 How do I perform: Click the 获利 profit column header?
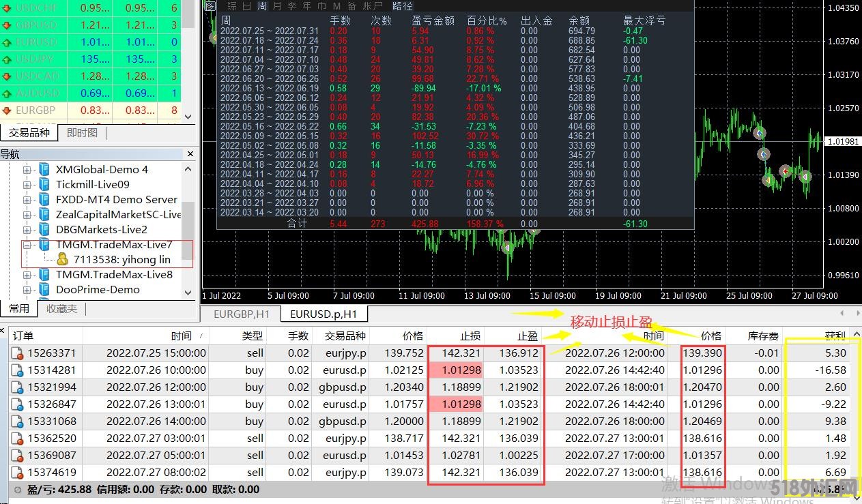[835, 336]
